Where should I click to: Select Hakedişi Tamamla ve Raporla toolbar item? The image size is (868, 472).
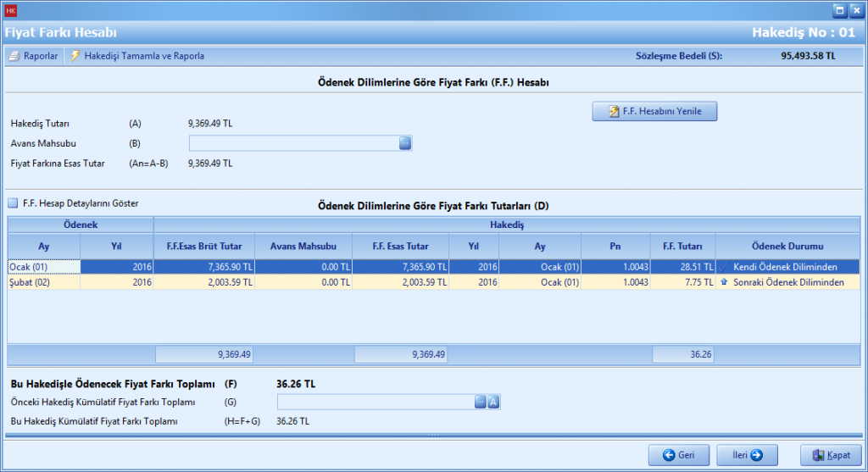pos(143,56)
